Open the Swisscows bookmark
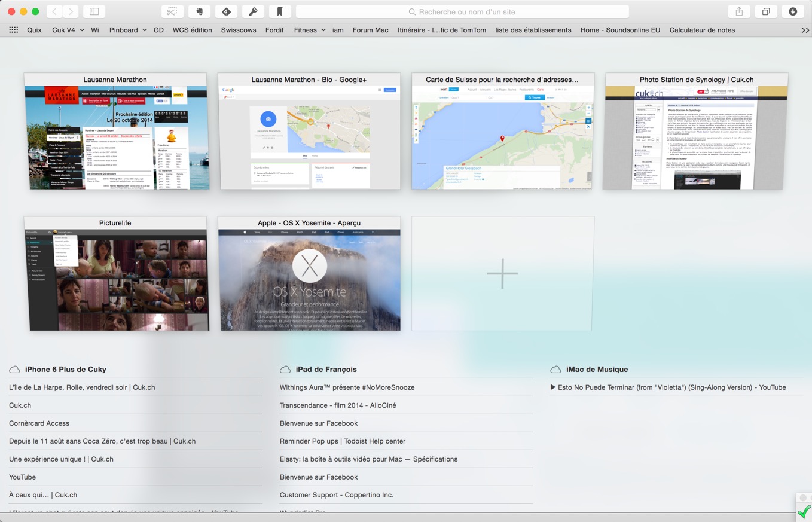The width and height of the screenshot is (812, 522). tap(239, 30)
